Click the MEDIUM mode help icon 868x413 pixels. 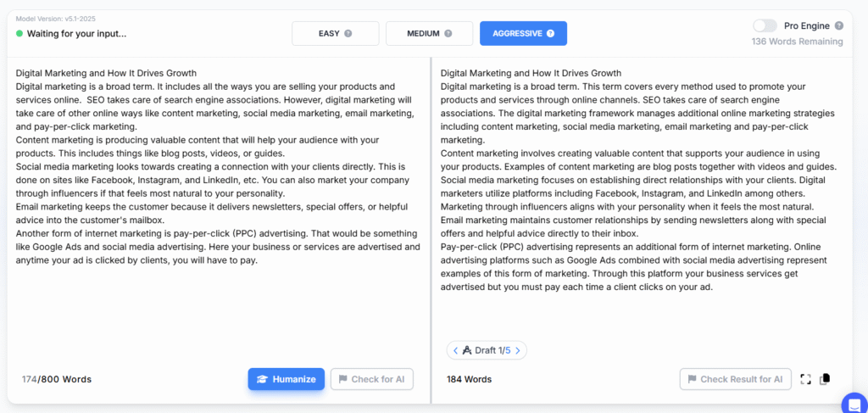pyautogui.click(x=448, y=33)
